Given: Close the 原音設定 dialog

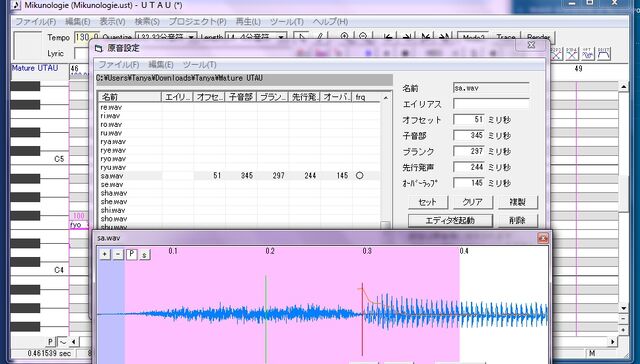Looking at the screenshot, I should [531, 45].
